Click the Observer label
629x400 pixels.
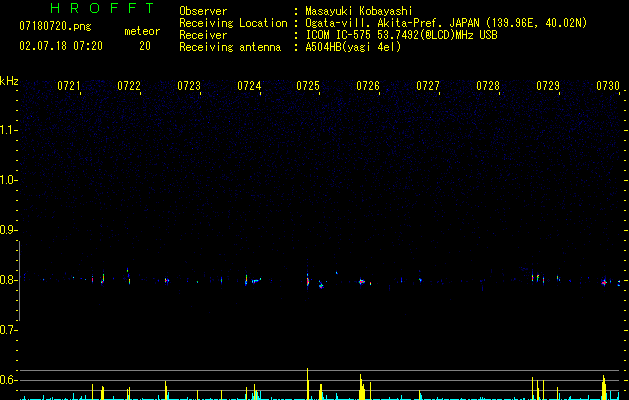(x=203, y=11)
